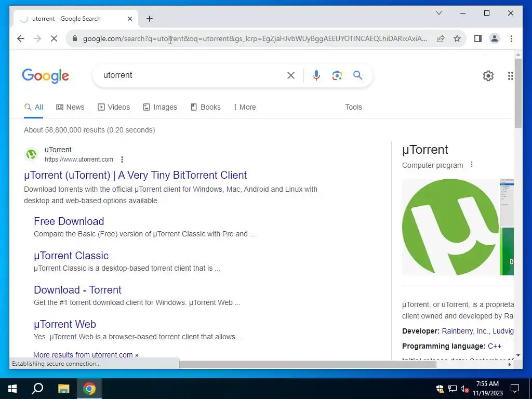Share this page via address bar icon
Screen dimensions: 532x399
pos(441,38)
